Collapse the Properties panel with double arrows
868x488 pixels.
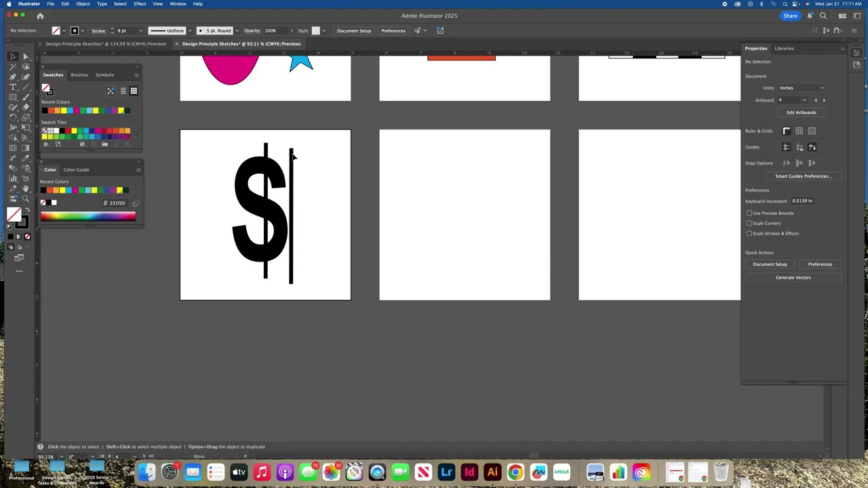842,48
